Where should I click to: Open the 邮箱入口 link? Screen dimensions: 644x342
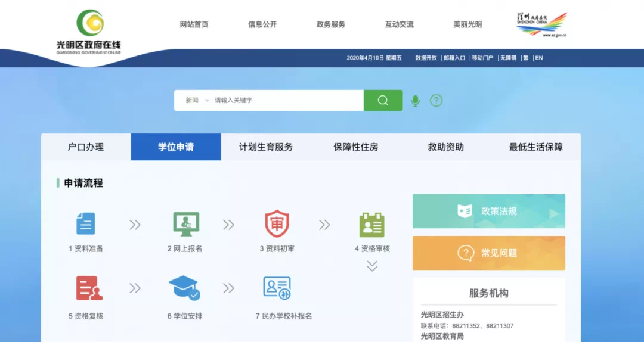tap(454, 58)
